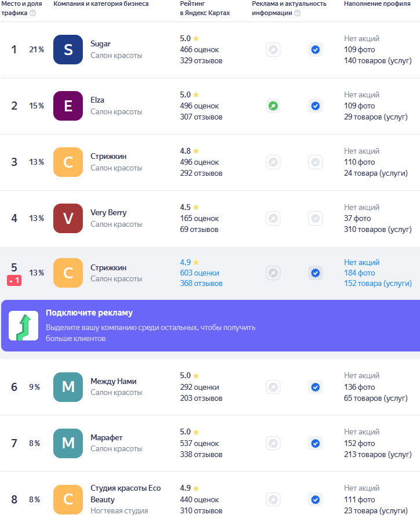The height and width of the screenshot is (522, 420).
Task: Click the verified badge for Eco Beauty studio
Action: pyautogui.click(x=315, y=499)
